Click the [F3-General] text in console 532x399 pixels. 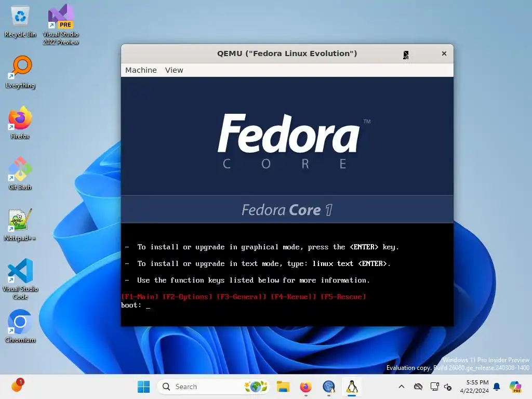[242, 297]
